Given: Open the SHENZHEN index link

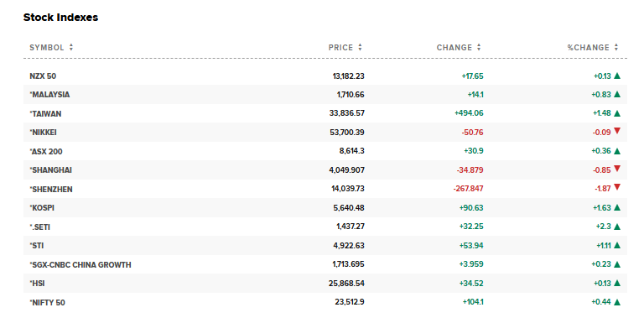Looking at the screenshot, I should click(x=51, y=190).
